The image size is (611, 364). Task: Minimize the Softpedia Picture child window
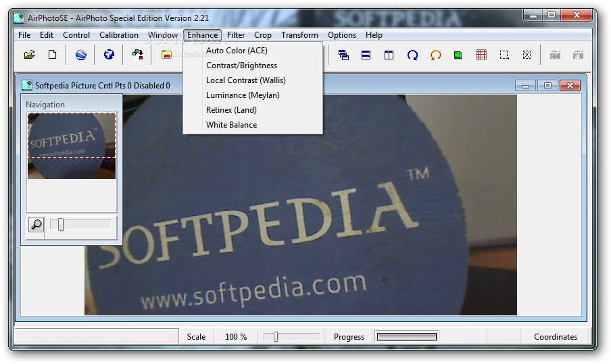525,85
